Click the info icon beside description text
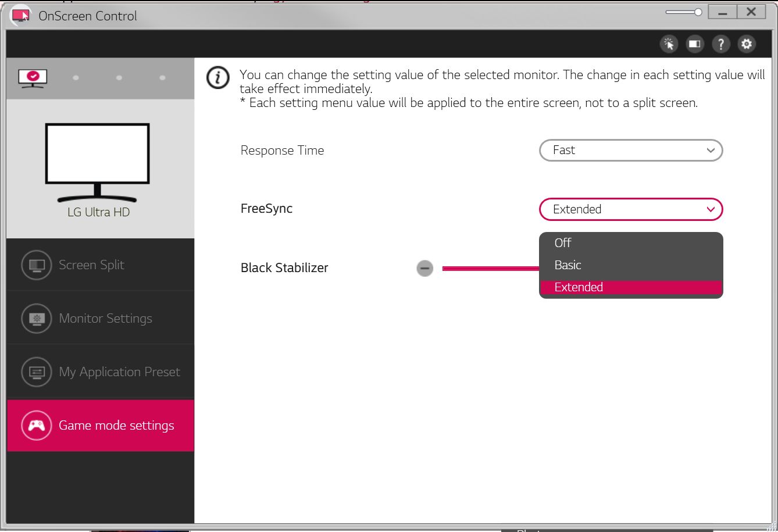Image resolution: width=778 pixels, height=532 pixels. [218, 77]
